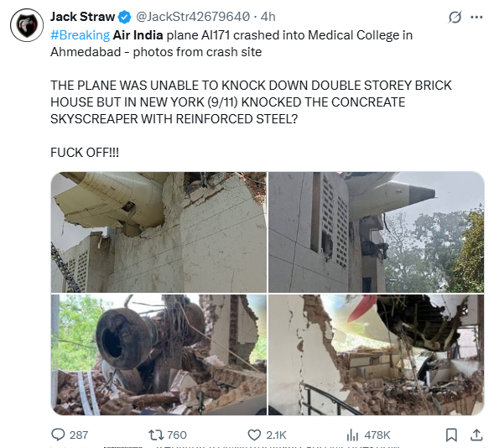
Task: Open the @JackStr42679640 handle link
Action: (193, 17)
